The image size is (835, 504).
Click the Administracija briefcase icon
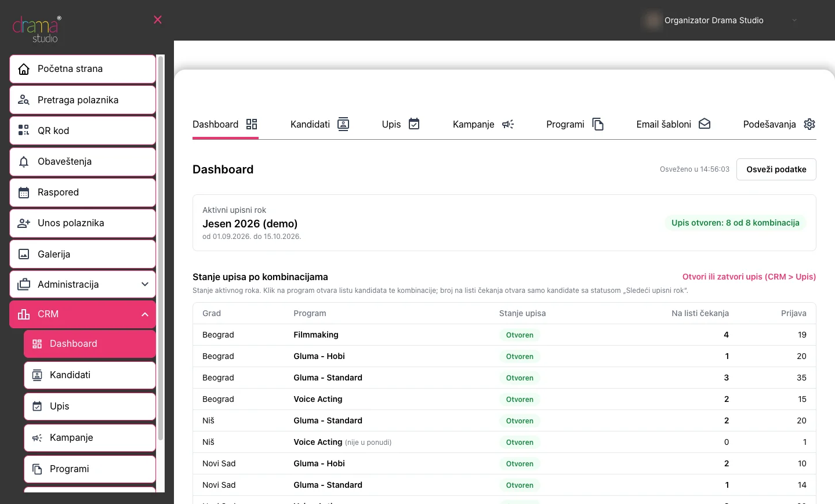pyautogui.click(x=24, y=285)
